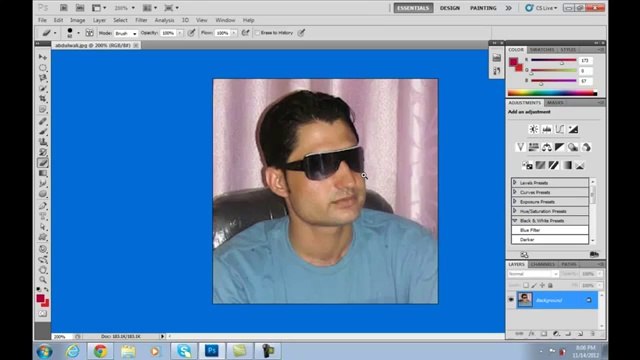640x360 pixels.
Task: Add a Black & White adjustment
Action: (x=560, y=147)
